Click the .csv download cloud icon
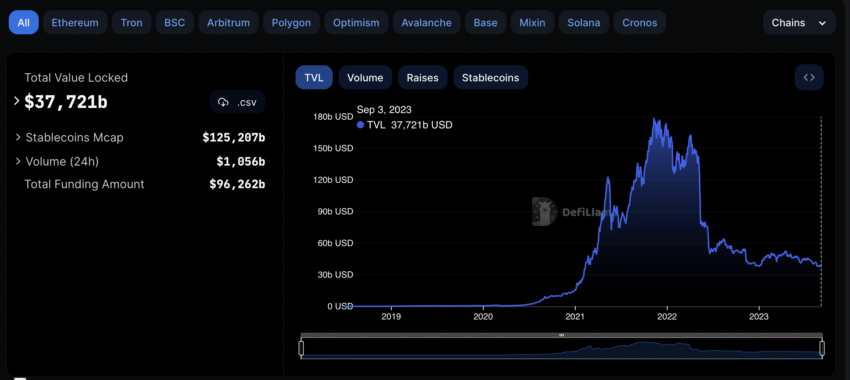The height and width of the screenshot is (380, 850). coord(223,102)
